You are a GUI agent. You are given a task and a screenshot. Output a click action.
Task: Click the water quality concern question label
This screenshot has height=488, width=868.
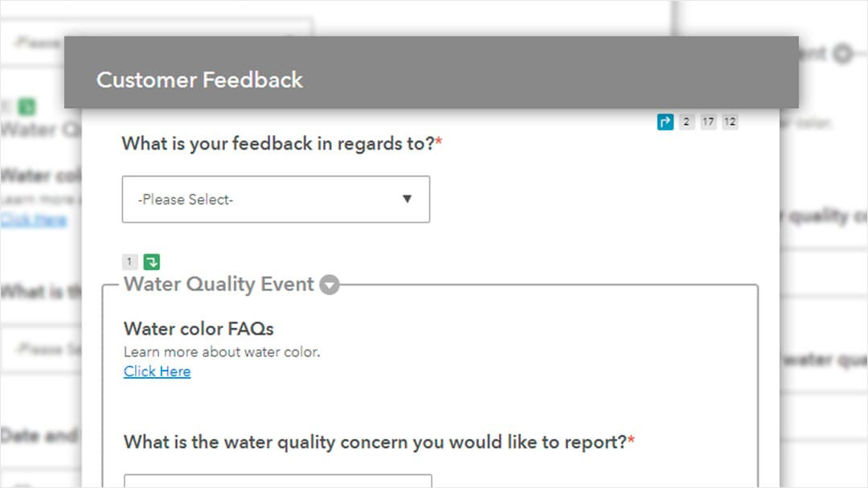pyautogui.click(x=374, y=441)
